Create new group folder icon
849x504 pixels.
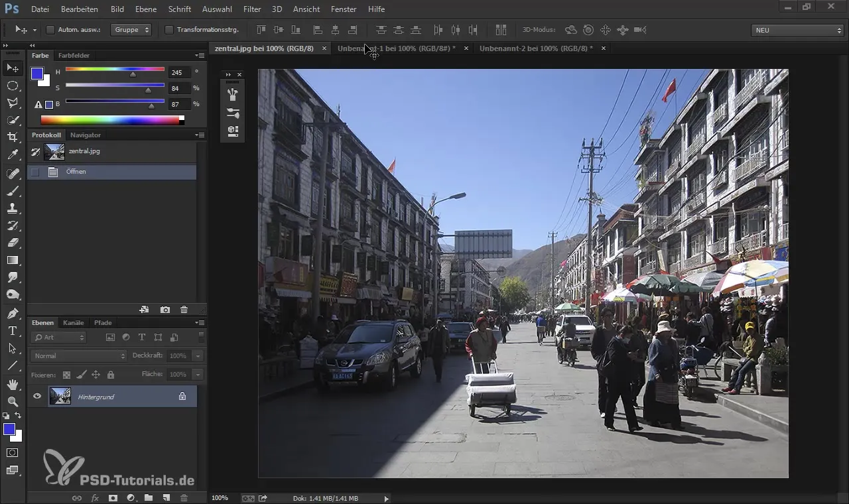point(149,497)
